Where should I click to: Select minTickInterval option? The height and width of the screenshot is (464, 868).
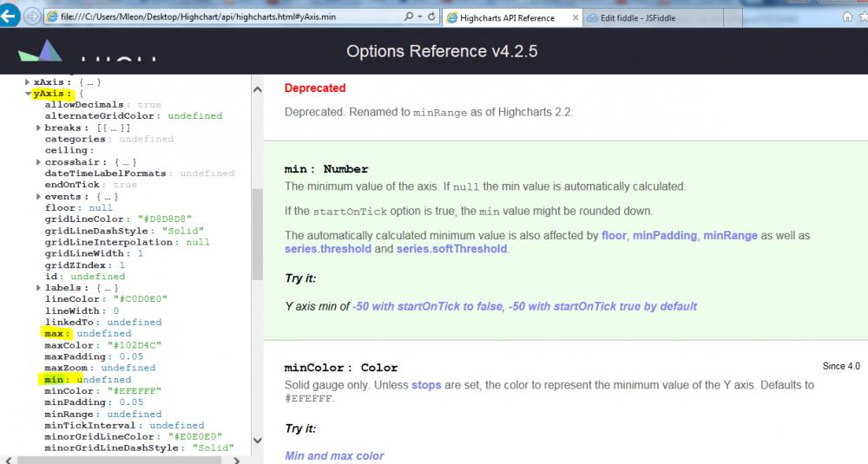point(90,425)
